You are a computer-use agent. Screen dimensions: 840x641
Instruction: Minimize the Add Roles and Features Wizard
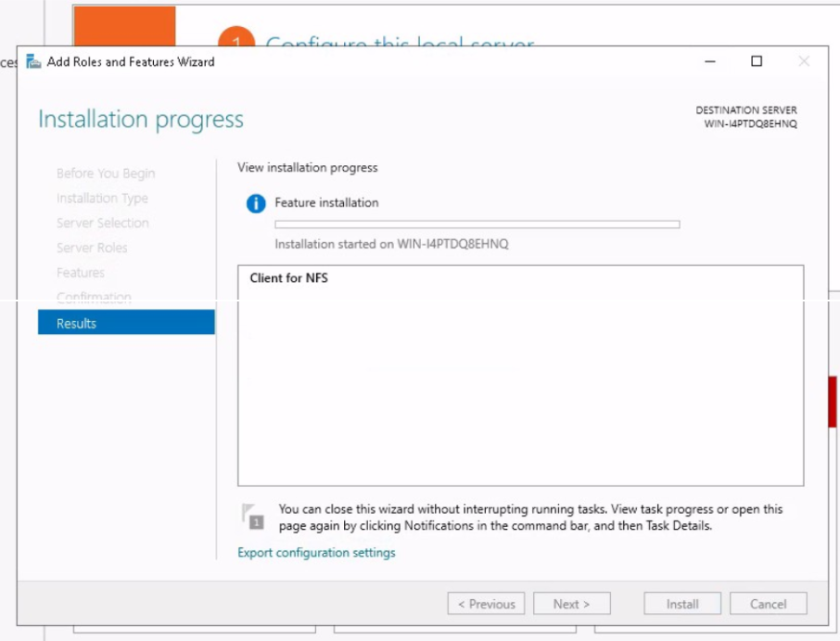click(710, 62)
